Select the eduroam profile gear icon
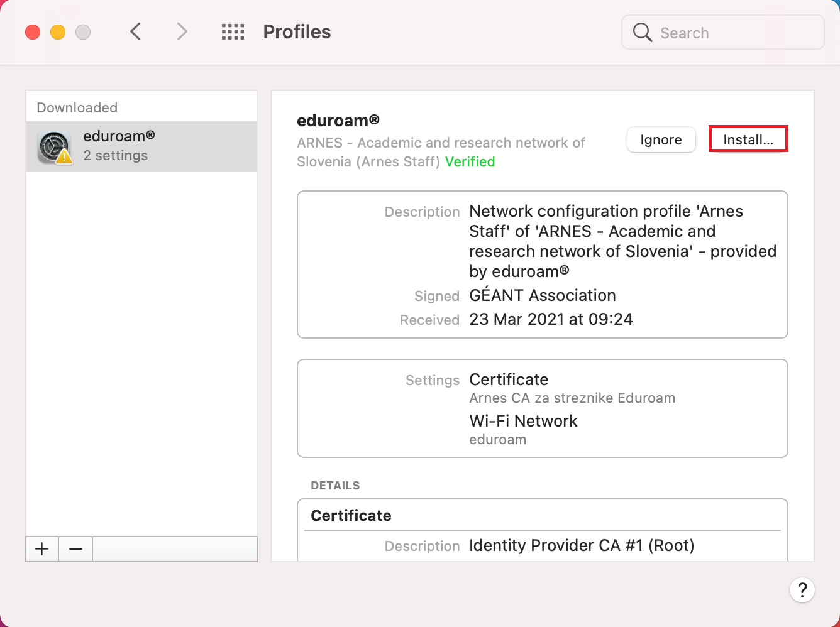Screen dimensions: 840x627 tap(54, 148)
